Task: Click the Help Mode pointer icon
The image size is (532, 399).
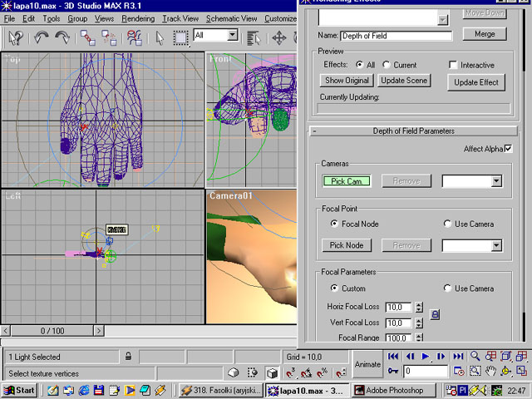Action: [16, 37]
